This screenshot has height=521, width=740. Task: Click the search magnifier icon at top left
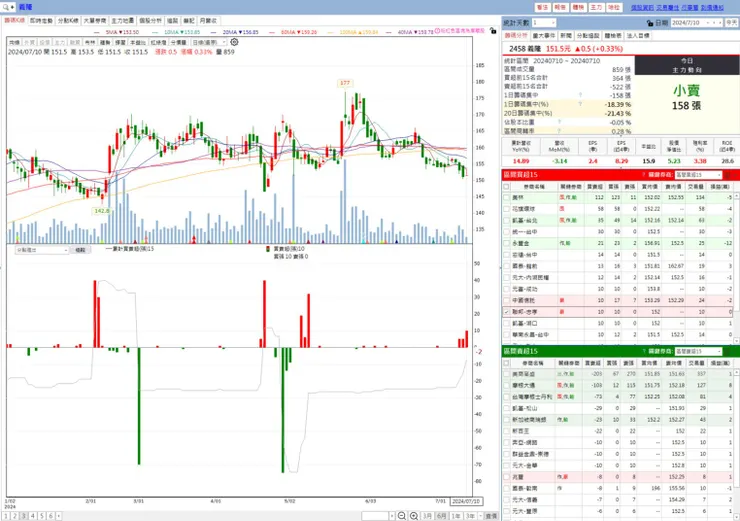[x=6, y=7]
